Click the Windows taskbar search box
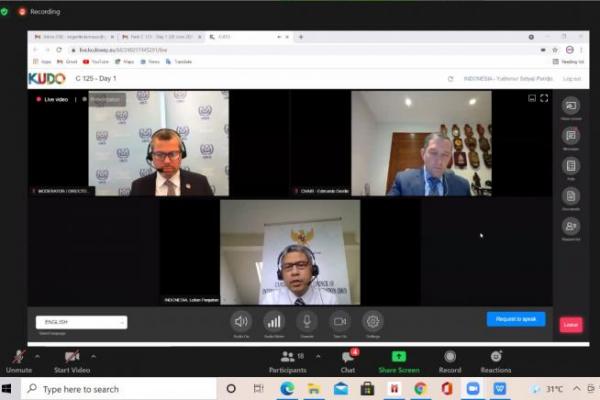Image resolution: width=600 pixels, height=400 pixels. coord(119,389)
